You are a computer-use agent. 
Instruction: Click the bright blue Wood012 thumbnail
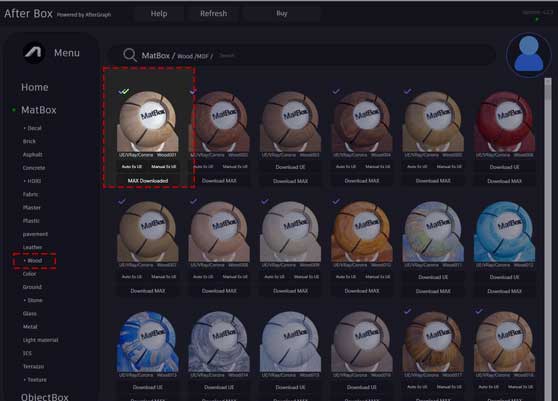(504, 231)
